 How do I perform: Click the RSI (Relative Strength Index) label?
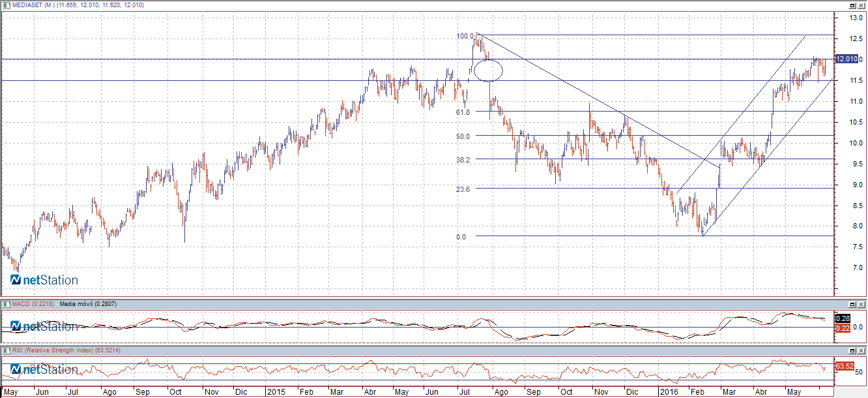pos(51,350)
